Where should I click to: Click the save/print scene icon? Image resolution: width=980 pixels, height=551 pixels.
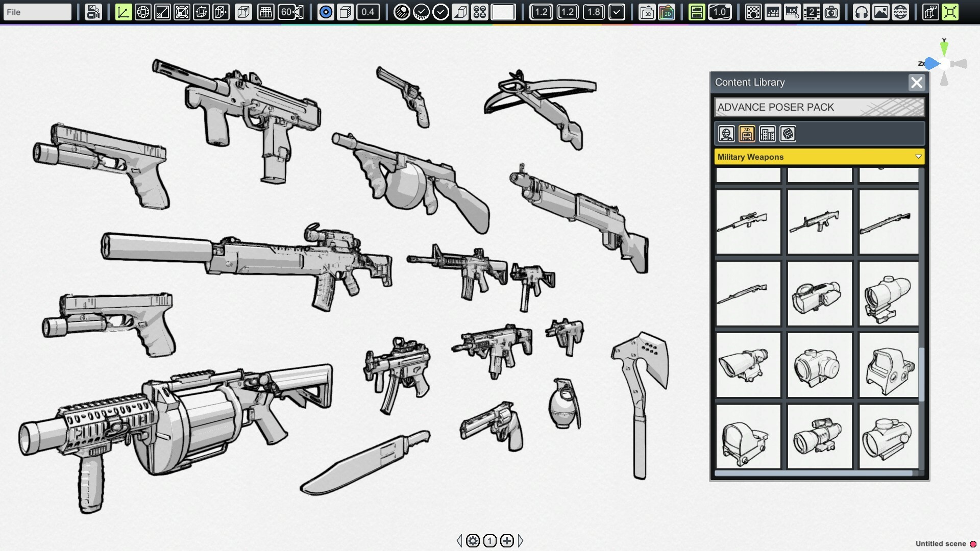click(93, 12)
